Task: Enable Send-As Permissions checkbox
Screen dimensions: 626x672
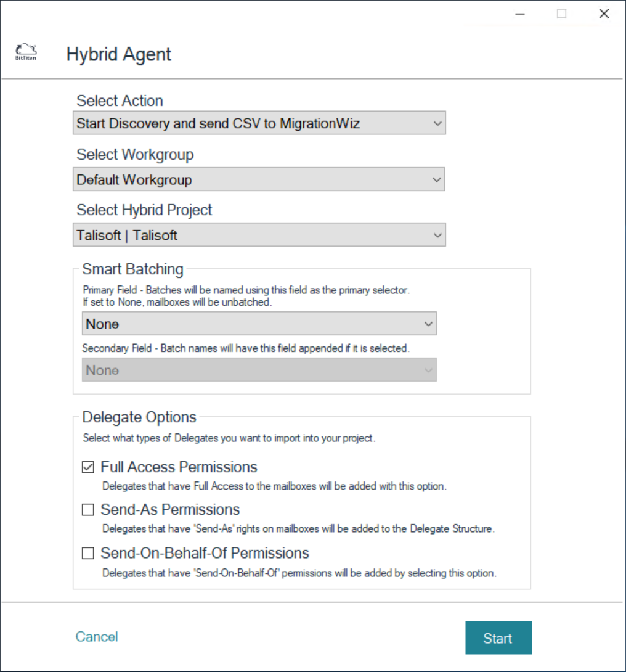Action: 87,510
